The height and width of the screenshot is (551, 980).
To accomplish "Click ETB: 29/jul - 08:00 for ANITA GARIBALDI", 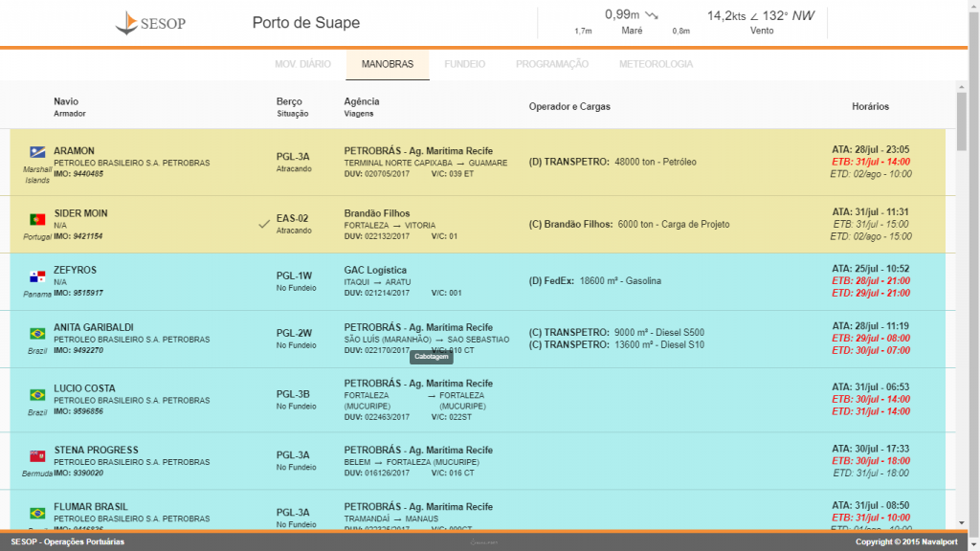I will (871, 338).
